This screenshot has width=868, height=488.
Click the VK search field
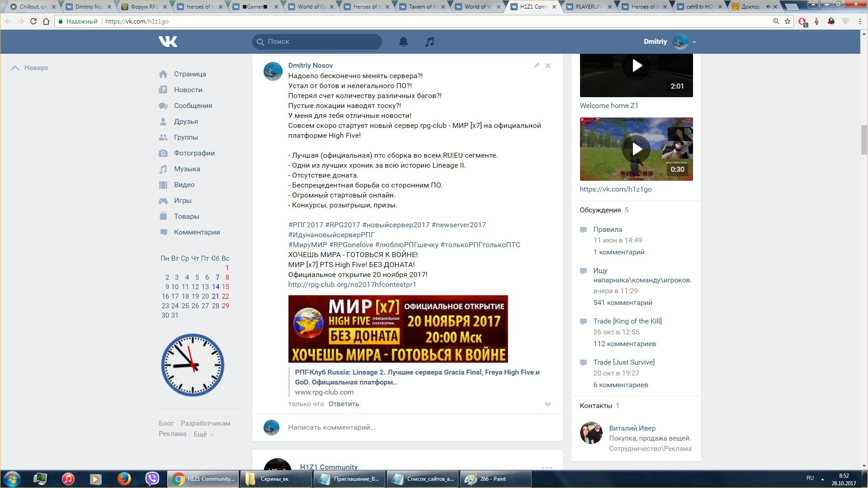click(x=317, y=42)
